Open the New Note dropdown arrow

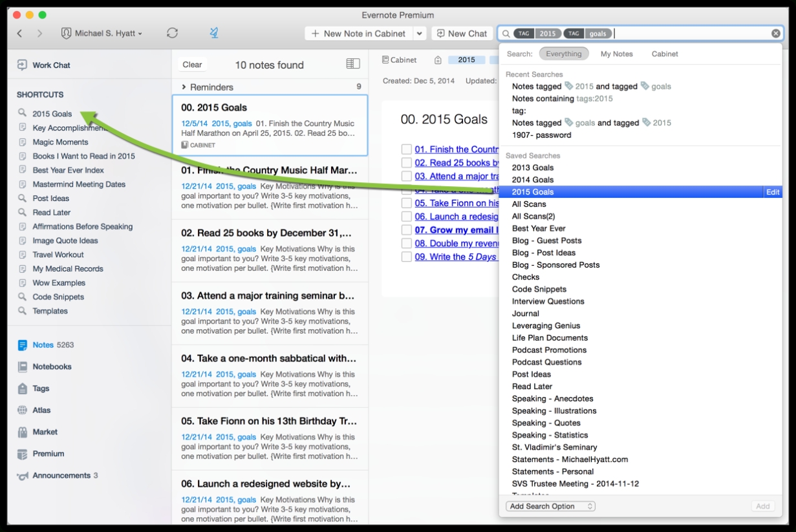(x=420, y=34)
